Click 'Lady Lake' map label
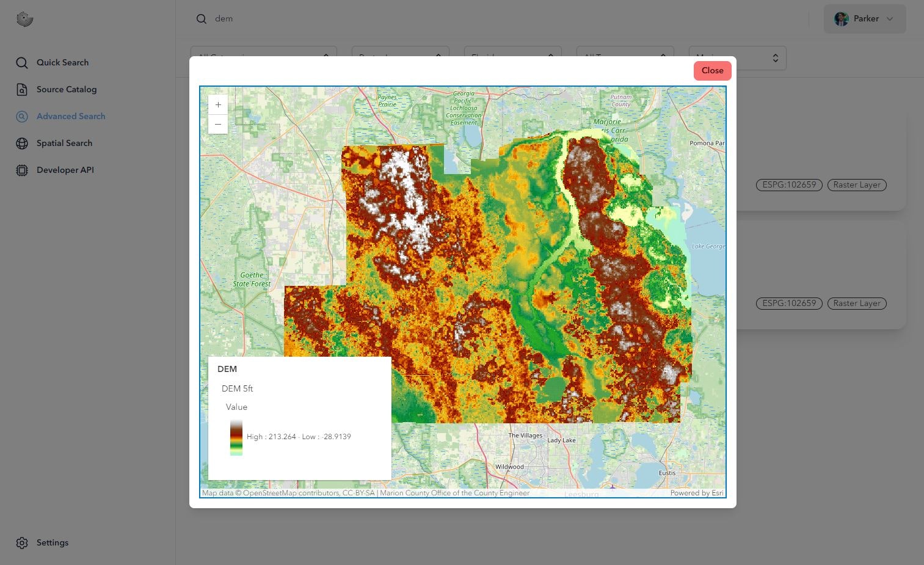 (561, 440)
